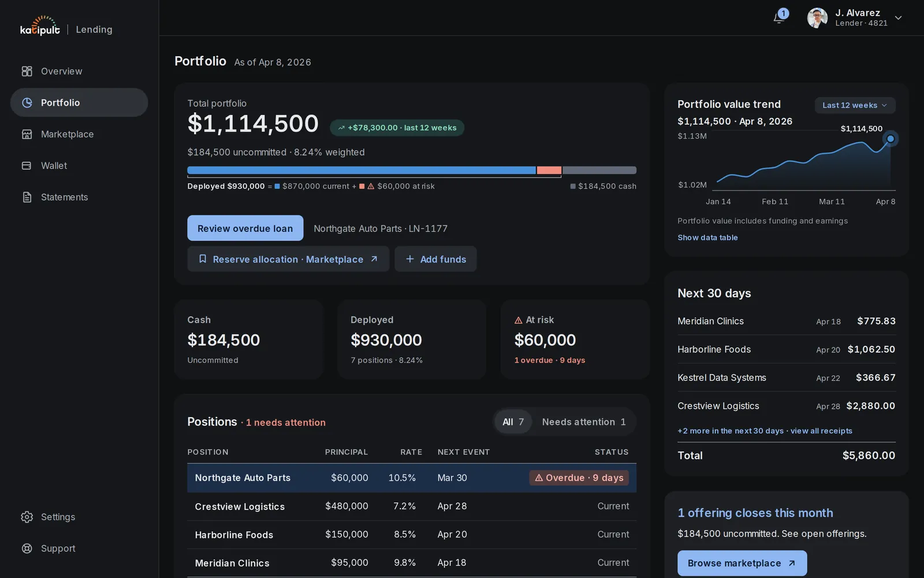Click the Cash $184,500 summary card
Viewport: 924px width, 578px height.
coord(248,339)
